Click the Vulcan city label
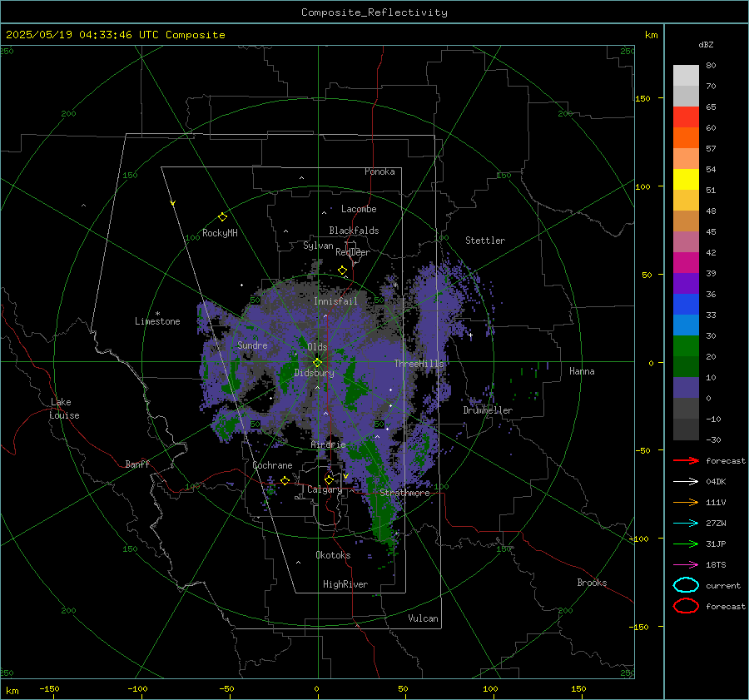The width and height of the screenshot is (749, 700). point(423,618)
